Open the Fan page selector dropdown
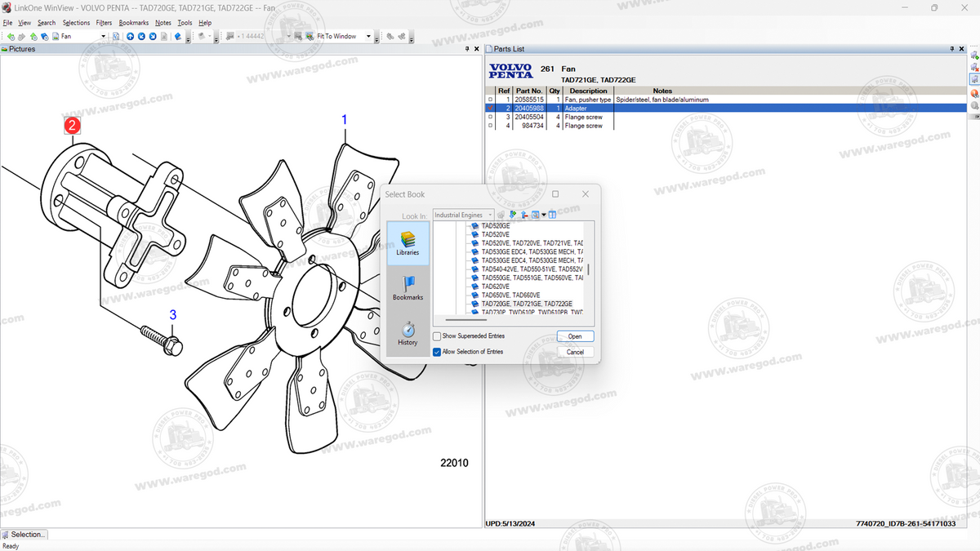Image resolution: width=980 pixels, height=551 pixels. point(104,36)
